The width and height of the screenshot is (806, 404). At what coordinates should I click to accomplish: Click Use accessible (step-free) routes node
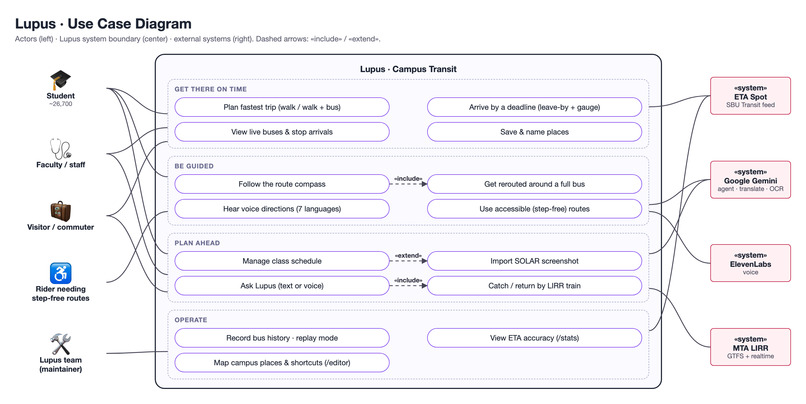pos(535,209)
